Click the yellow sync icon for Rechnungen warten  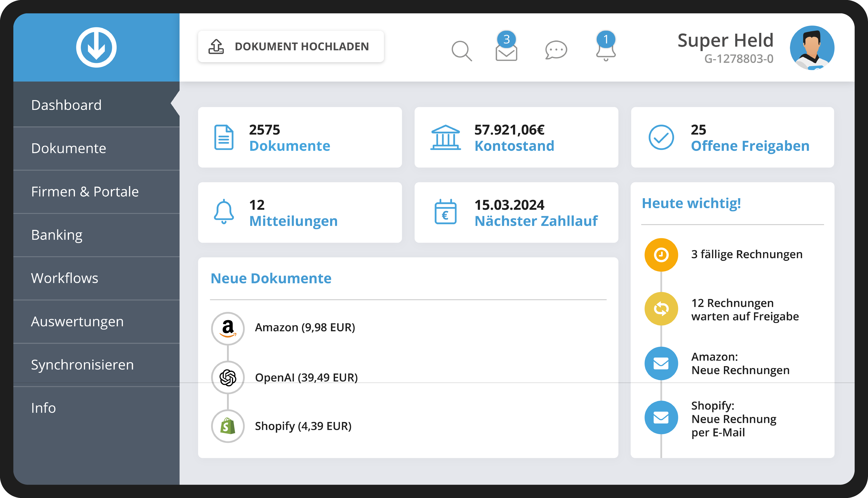point(661,309)
